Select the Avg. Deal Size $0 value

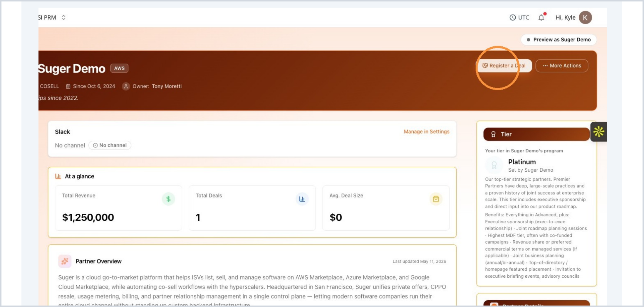pos(336,217)
